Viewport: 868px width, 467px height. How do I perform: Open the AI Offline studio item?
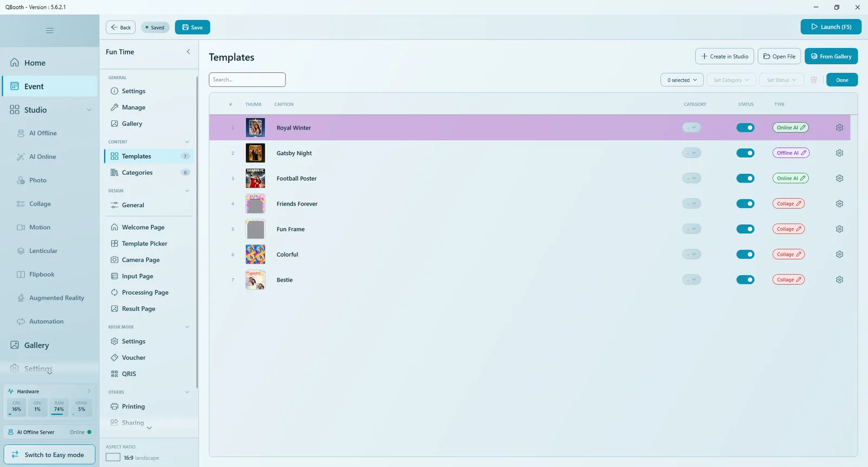(x=43, y=133)
